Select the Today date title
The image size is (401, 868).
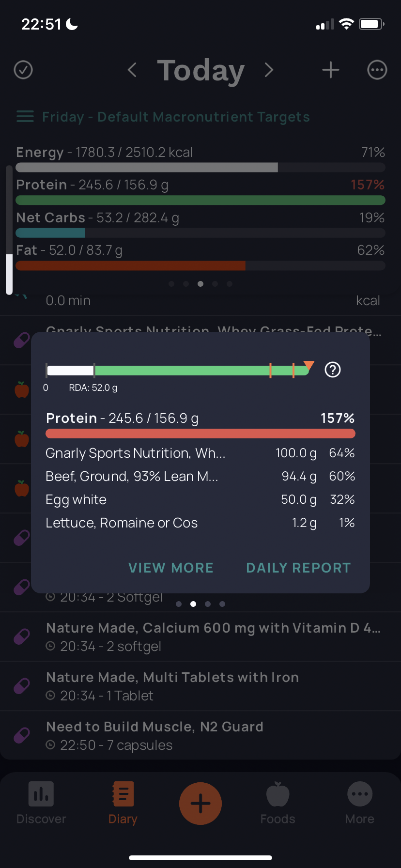200,71
